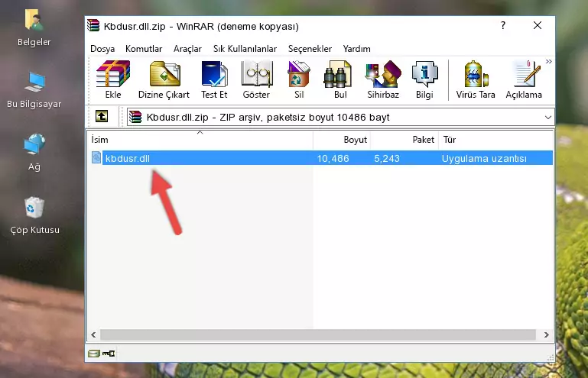Viewport: 588px width, 378px height.
Task: Expand the toolbar overflow chevron
Action: click(x=549, y=61)
